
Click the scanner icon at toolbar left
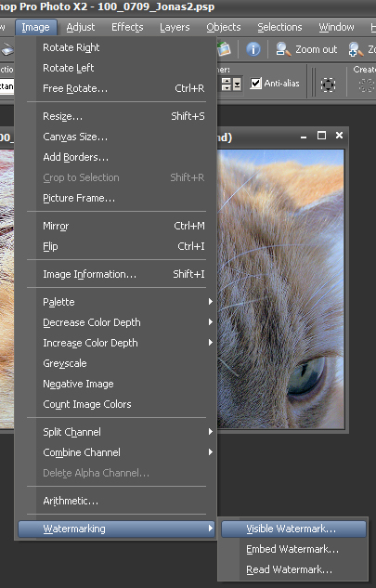point(7,49)
